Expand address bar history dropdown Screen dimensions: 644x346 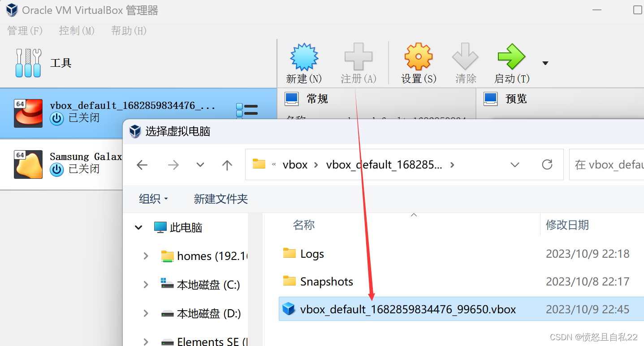(x=515, y=165)
